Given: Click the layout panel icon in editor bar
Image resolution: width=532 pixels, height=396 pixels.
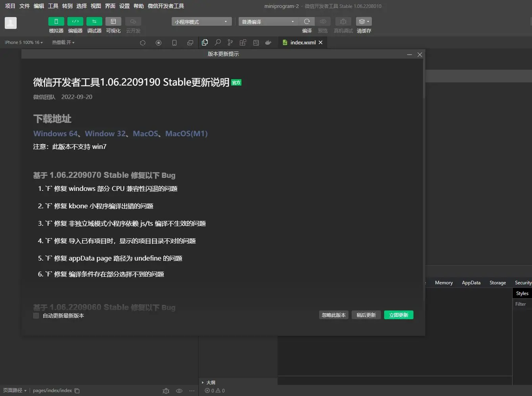Looking at the screenshot, I should click(256, 42).
